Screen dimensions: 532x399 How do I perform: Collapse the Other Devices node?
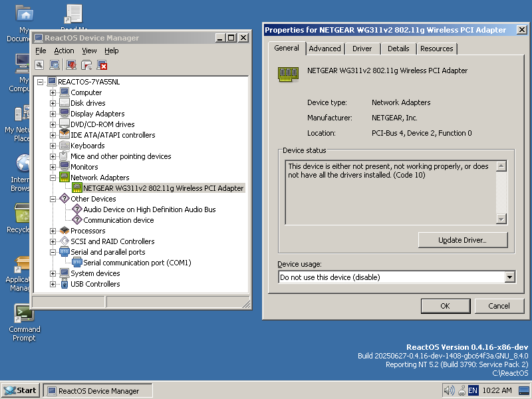pos(53,199)
